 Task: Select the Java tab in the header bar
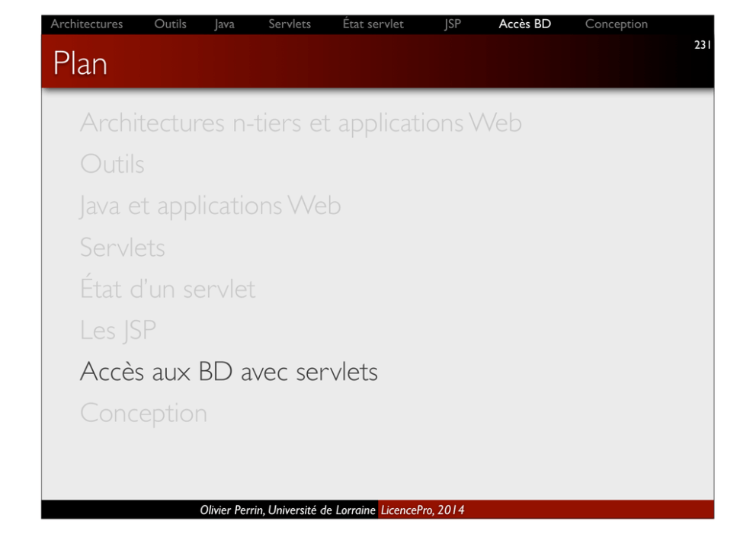point(225,24)
